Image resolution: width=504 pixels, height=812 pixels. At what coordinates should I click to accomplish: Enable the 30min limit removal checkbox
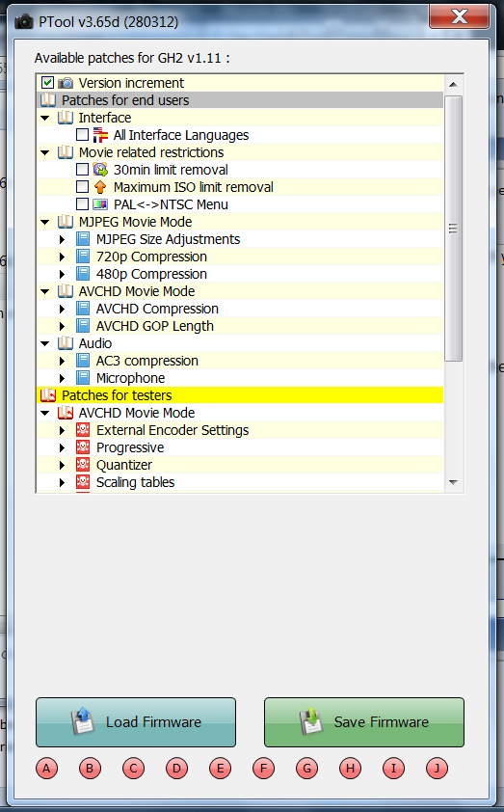[82, 170]
